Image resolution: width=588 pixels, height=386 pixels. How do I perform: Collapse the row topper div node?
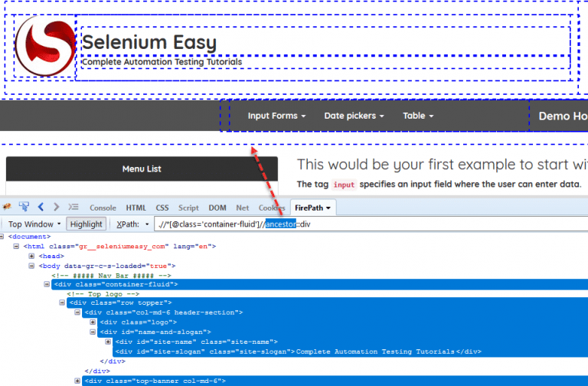click(62, 303)
